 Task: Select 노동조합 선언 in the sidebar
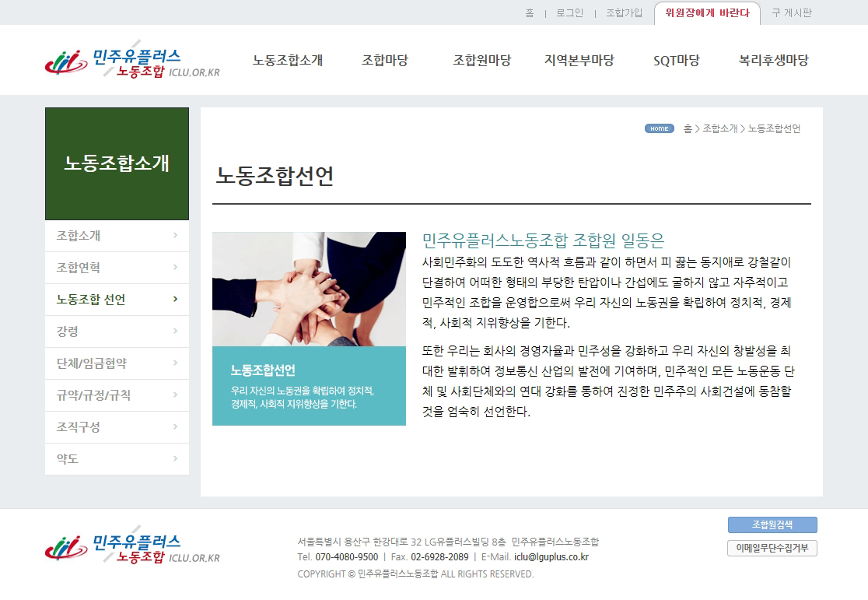(x=117, y=300)
